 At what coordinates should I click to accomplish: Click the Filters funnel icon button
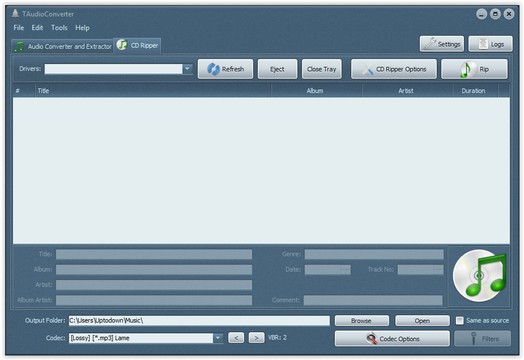(482, 339)
